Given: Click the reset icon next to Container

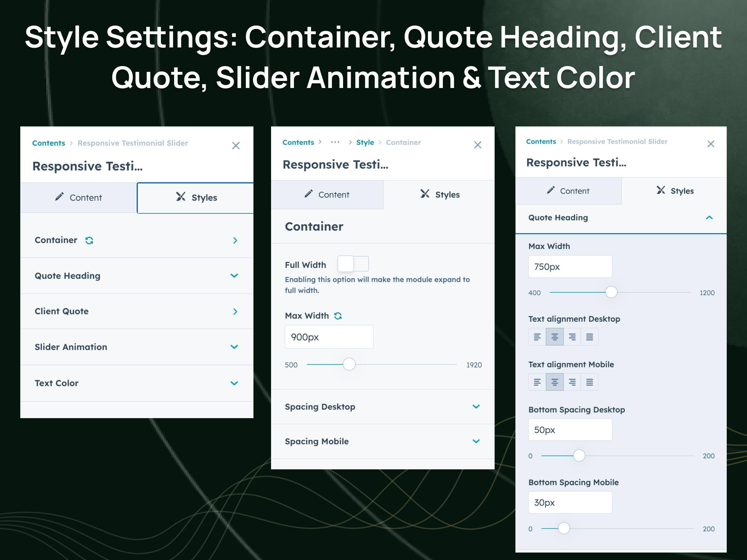Looking at the screenshot, I should click(x=89, y=240).
